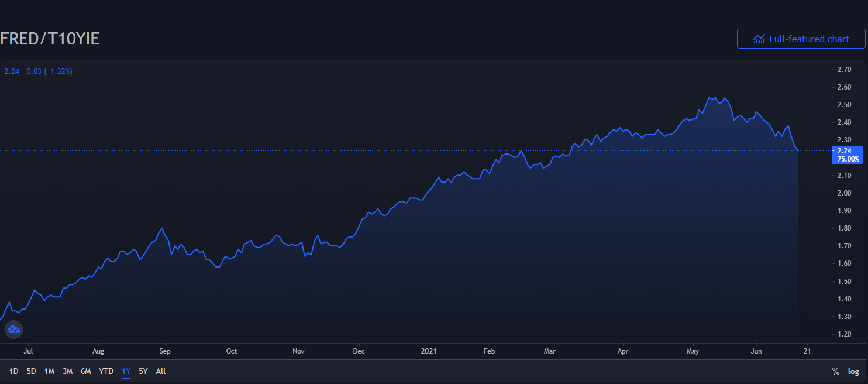Select the 5D time range
The width and height of the screenshot is (868, 384).
pyautogui.click(x=32, y=371)
